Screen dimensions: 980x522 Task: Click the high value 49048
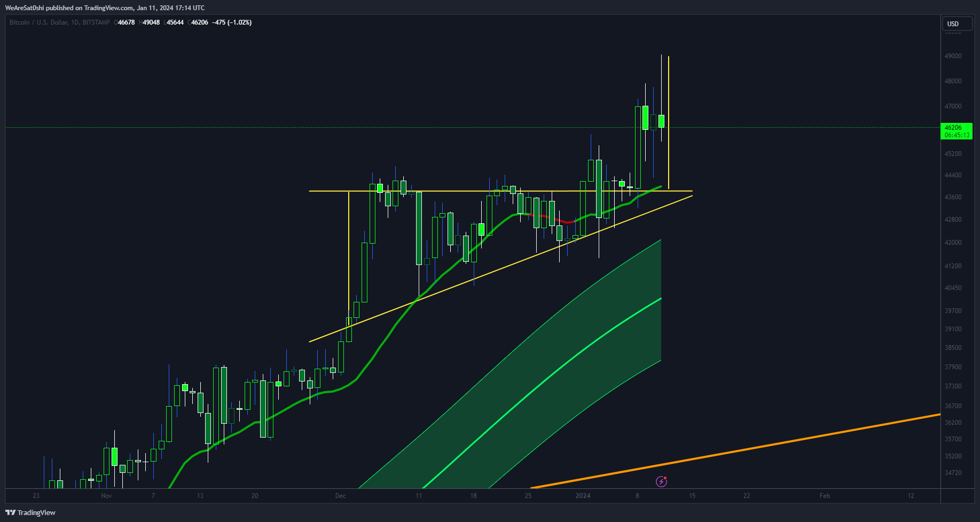coord(151,22)
